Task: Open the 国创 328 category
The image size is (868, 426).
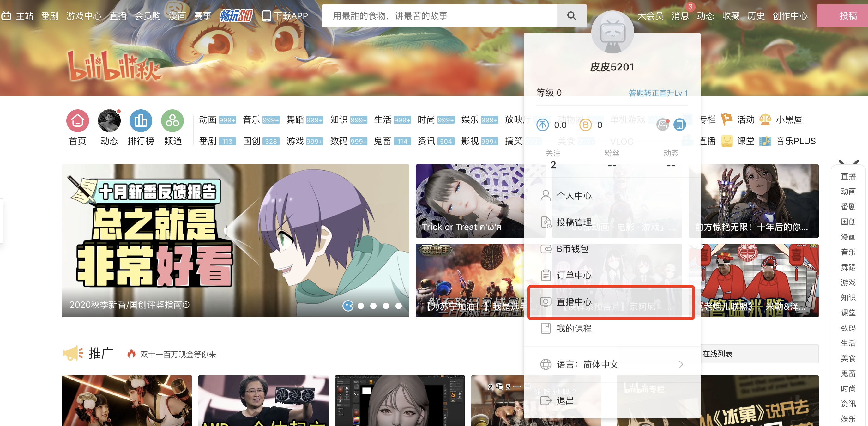Action: pos(261,141)
